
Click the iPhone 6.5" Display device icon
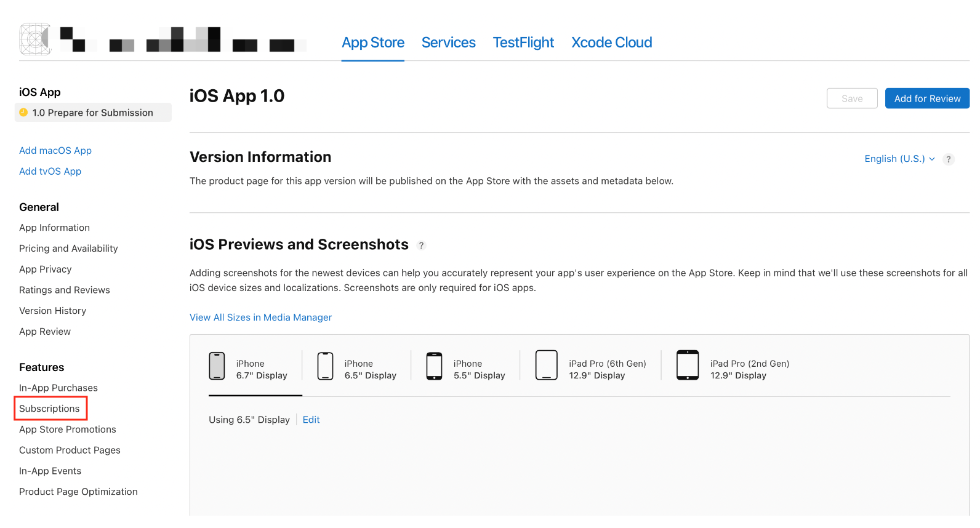[x=325, y=366]
